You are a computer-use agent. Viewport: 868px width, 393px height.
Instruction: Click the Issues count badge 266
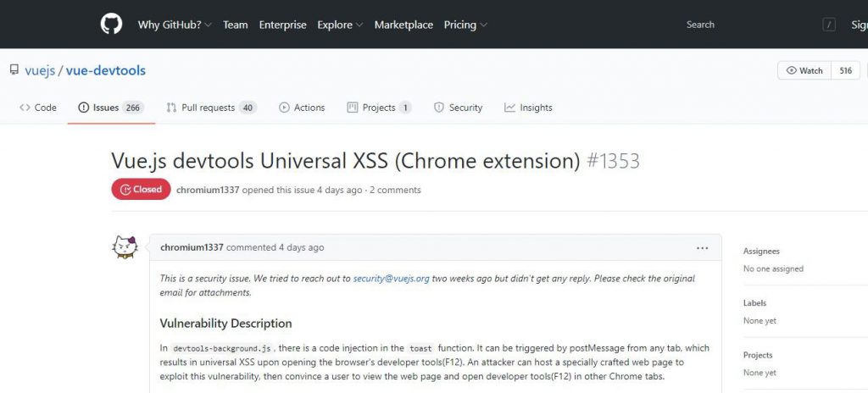coord(133,108)
